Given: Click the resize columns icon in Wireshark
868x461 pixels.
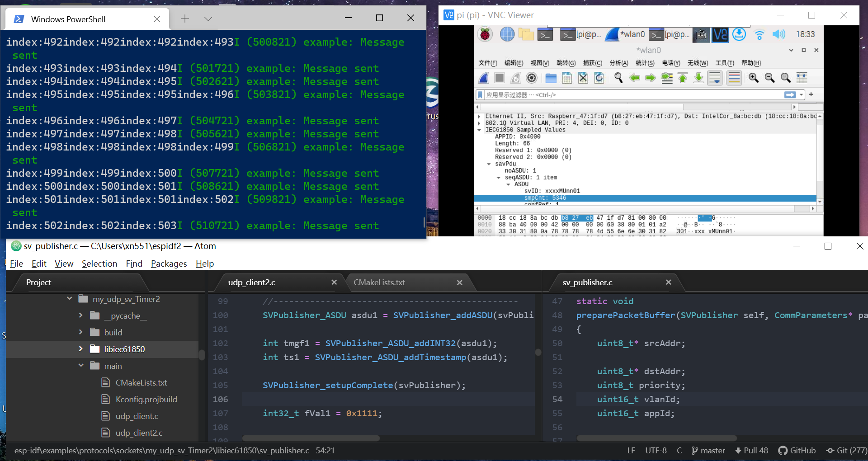Looking at the screenshot, I should [x=802, y=78].
